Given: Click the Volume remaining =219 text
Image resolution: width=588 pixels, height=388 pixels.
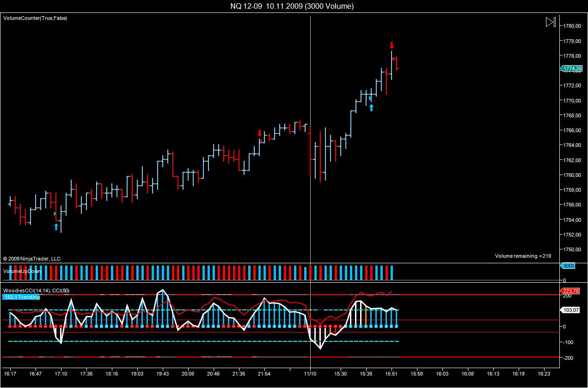Looking at the screenshot, I should click(x=523, y=256).
